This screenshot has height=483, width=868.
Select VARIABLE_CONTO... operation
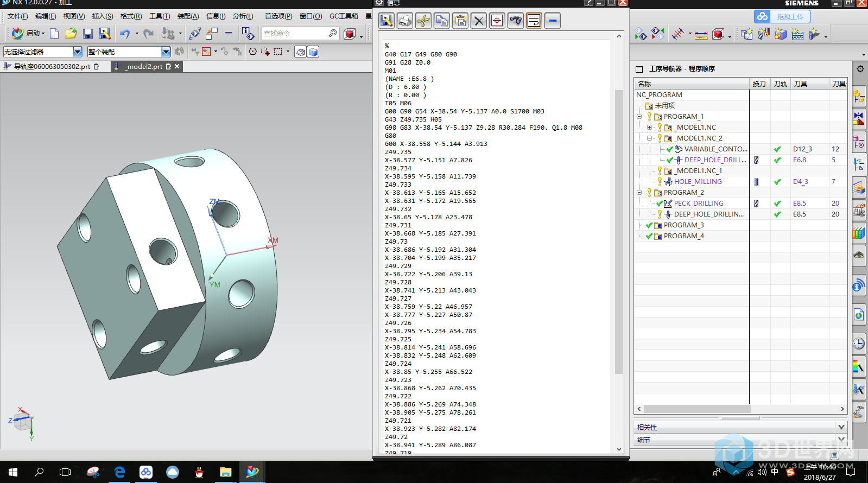coord(715,149)
